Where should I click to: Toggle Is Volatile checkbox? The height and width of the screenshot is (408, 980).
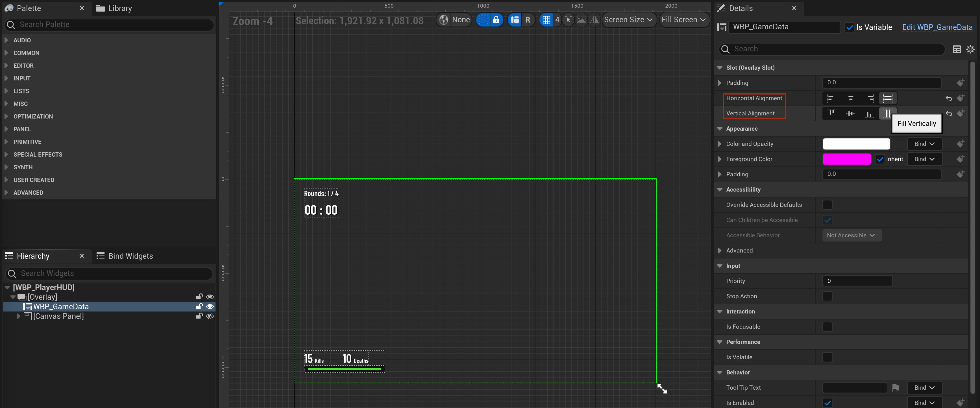(827, 357)
